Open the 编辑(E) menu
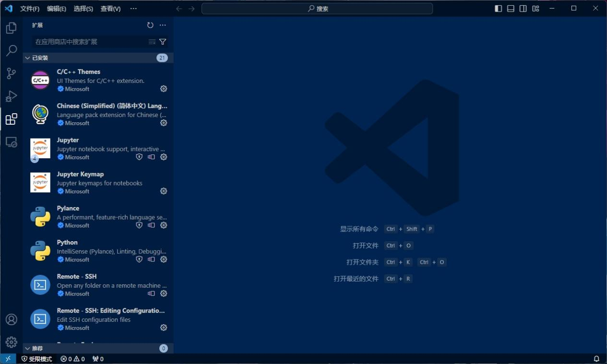The image size is (607, 364). pos(57,9)
